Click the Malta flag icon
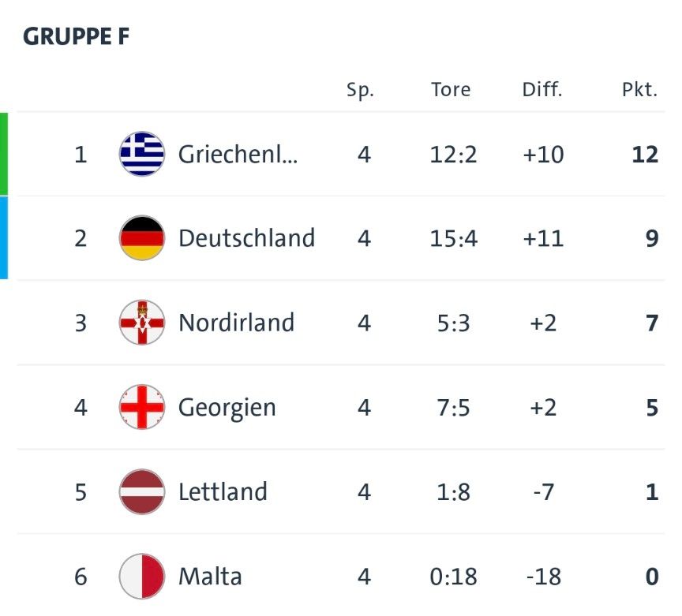Image resolution: width=682 pixels, height=616 pixels. click(142, 577)
